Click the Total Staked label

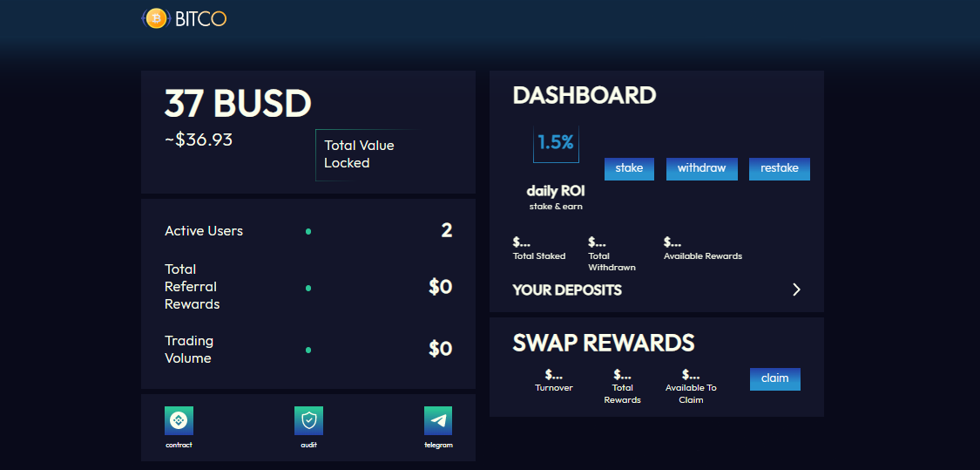coord(539,256)
